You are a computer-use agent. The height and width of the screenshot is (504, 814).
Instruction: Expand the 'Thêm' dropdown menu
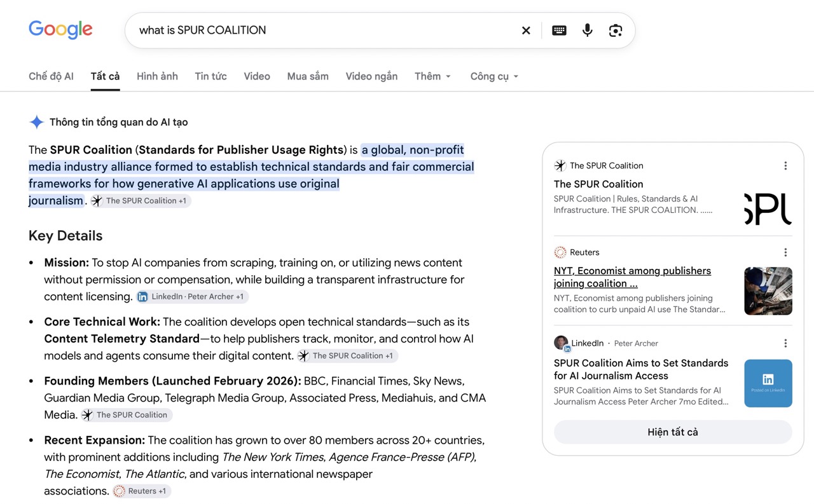[433, 76]
